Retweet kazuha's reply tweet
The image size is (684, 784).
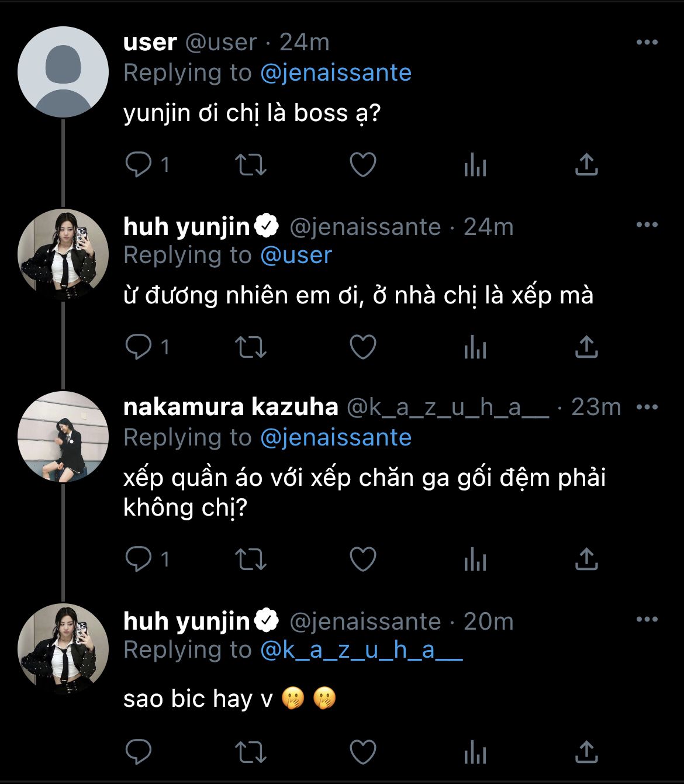250,559
